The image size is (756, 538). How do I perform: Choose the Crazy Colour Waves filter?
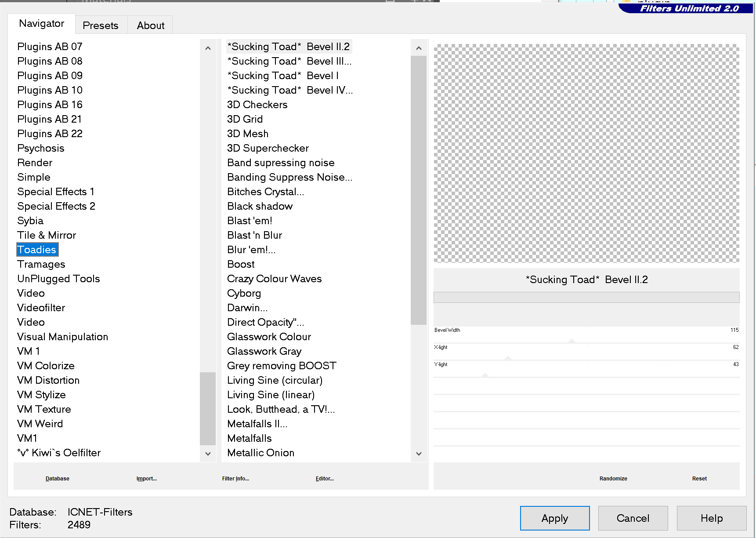tap(274, 279)
